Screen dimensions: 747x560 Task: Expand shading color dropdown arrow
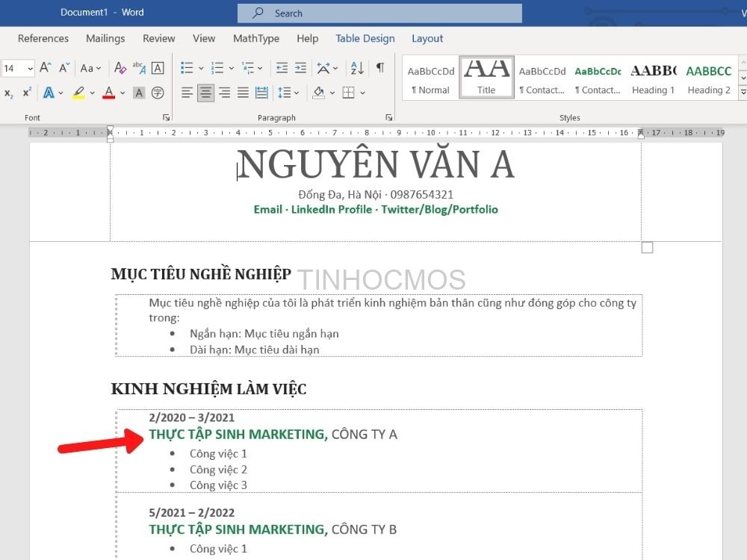[x=332, y=93]
